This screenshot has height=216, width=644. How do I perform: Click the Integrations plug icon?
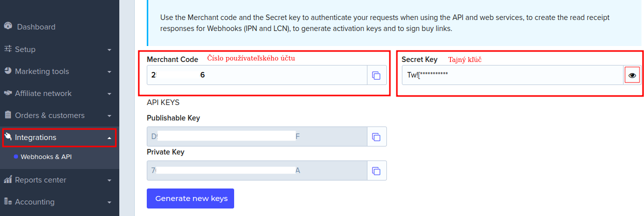point(8,137)
